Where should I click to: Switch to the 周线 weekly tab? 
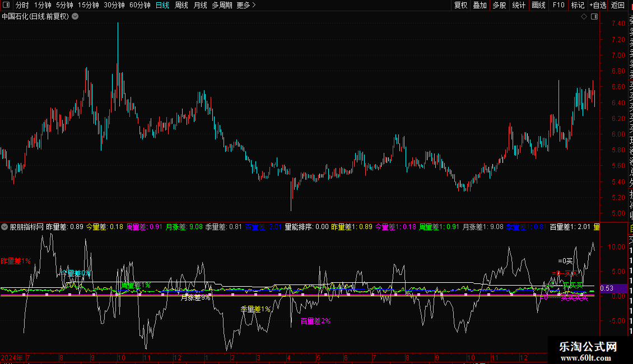[x=181, y=5]
